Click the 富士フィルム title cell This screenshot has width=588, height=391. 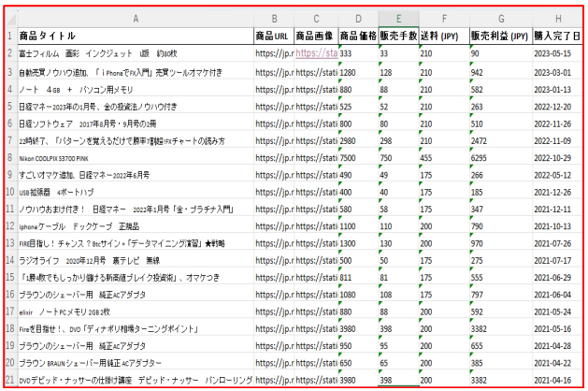click(136, 53)
